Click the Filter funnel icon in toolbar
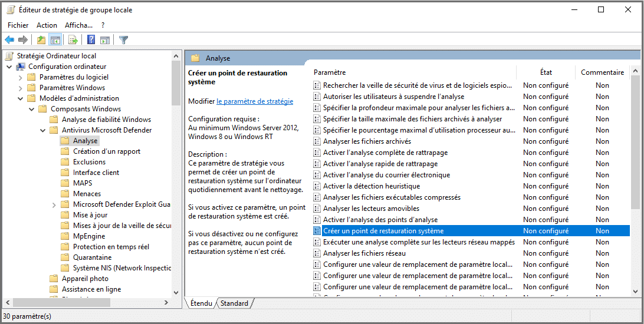Image resolution: width=644 pixels, height=324 pixels. tap(123, 40)
